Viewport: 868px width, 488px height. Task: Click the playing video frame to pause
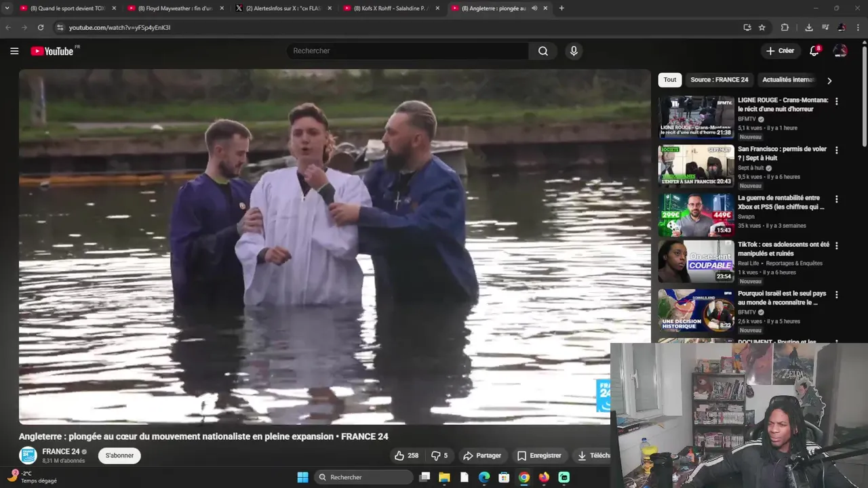click(x=334, y=247)
